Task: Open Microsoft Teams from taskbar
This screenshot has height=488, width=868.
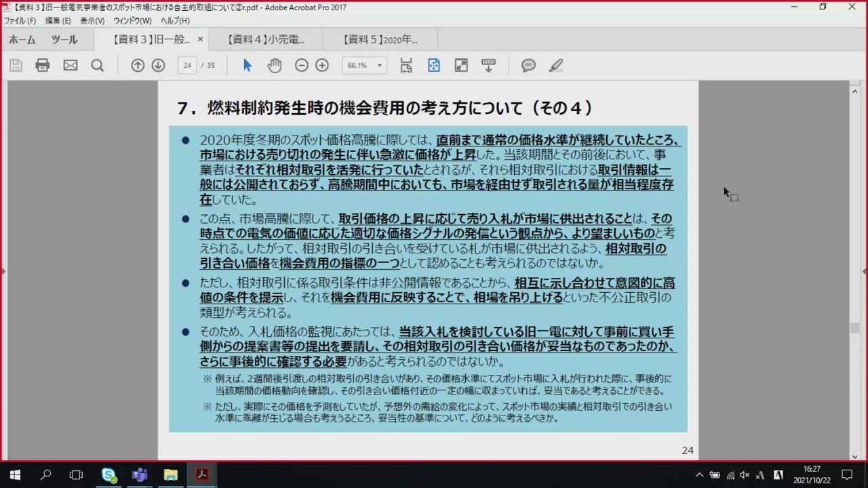Action: [140, 475]
